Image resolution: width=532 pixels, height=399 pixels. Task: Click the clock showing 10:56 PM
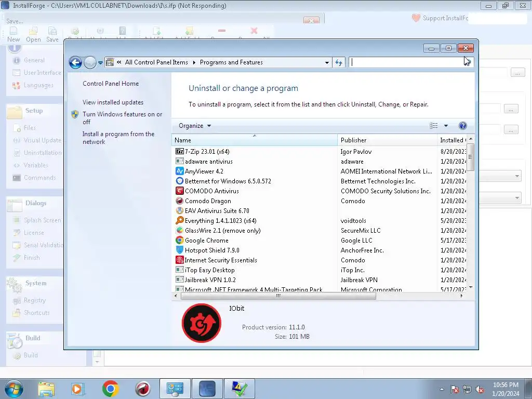[506, 385]
